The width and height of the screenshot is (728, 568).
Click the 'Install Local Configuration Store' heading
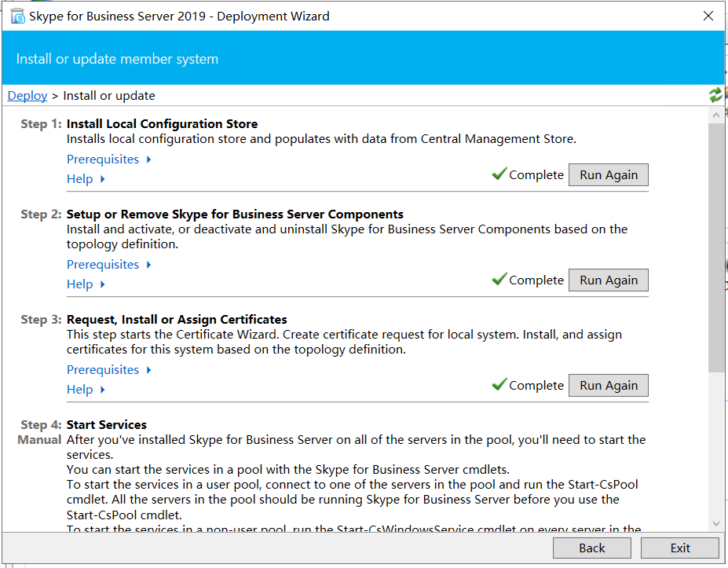pos(162,124)
